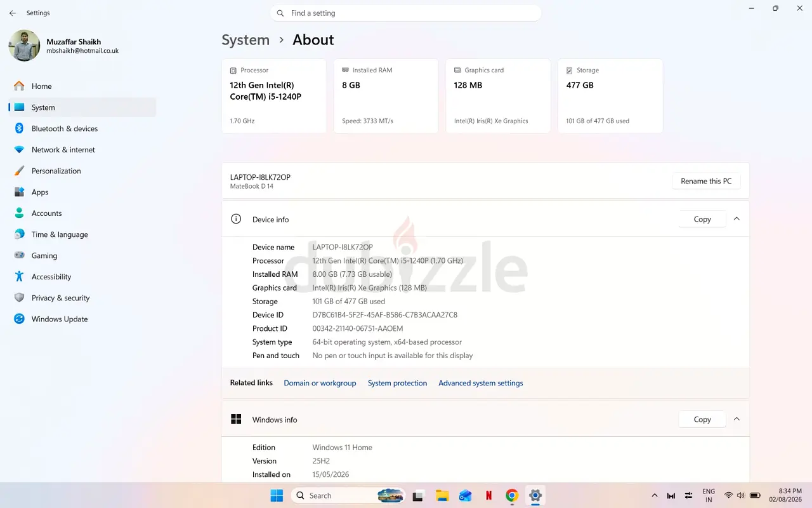The width and height of the screenshot is (812, 508).
Task: Click the search magnifier icon in Settings
Action: tap(280, 13)
